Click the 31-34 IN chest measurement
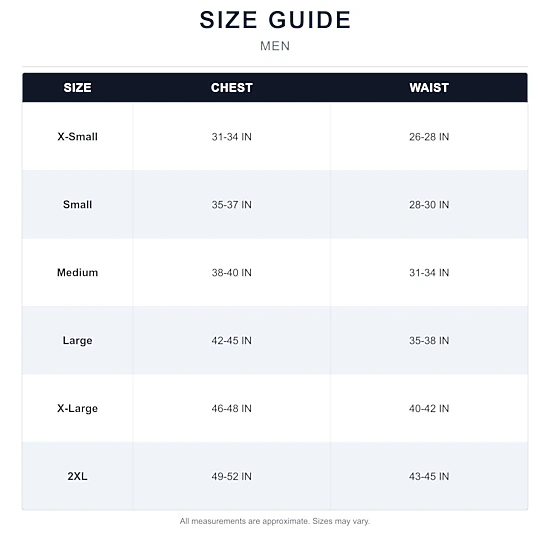 pyautogui.click(x=232, y=137)
